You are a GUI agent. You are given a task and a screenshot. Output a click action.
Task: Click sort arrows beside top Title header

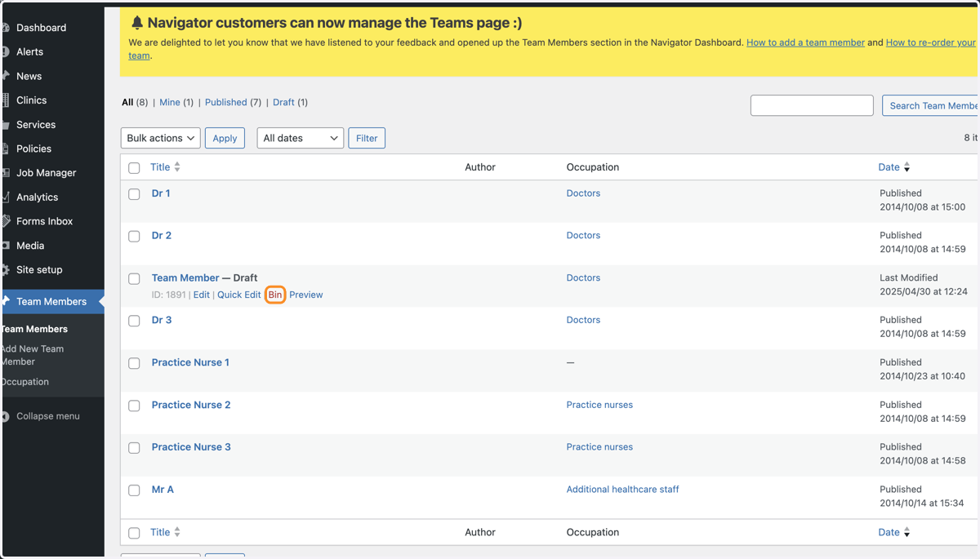click(177, 167)
